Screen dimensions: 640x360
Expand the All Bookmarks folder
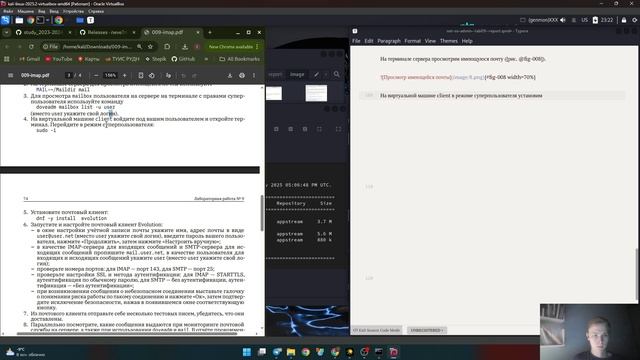pyautogui.click(x=239, y=59)
